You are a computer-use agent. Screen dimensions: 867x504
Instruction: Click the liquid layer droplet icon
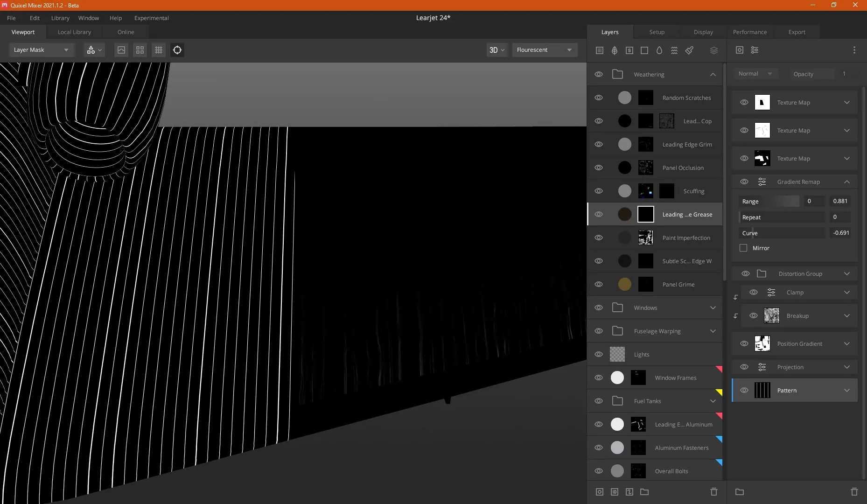[659, 50]
